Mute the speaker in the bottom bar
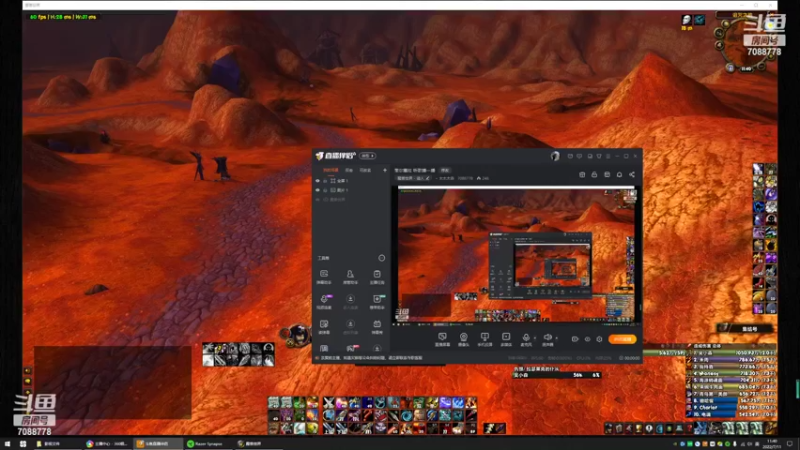This screenshot has height=450, width=800. click(547, 339)
